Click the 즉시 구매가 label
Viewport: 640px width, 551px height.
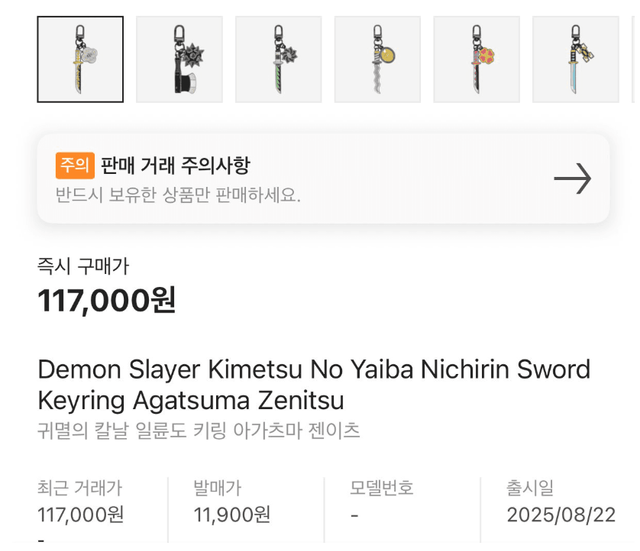click(83, 266)
